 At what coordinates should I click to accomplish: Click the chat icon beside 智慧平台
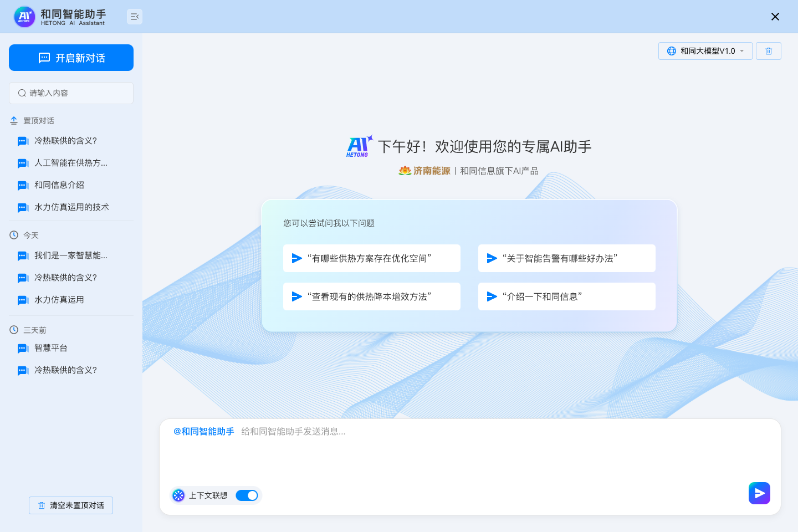click(23, 349)
